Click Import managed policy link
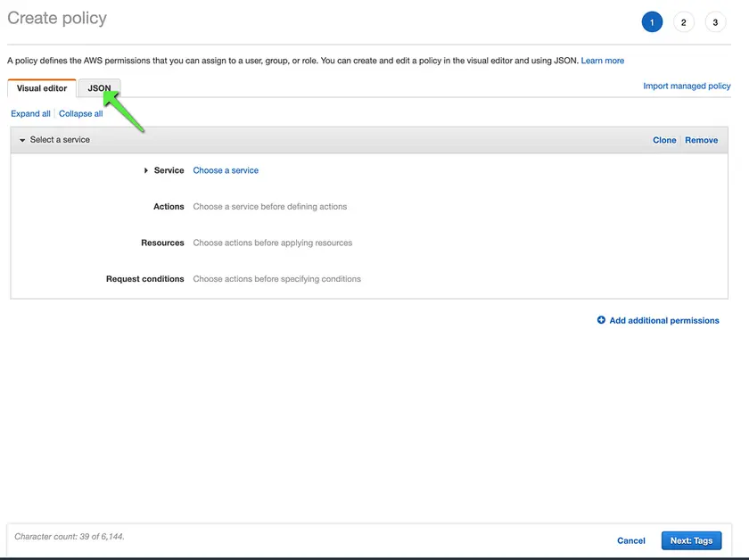The width and height of the screenshot is (749, 560). pyautogui.click(x=687, y=86)
